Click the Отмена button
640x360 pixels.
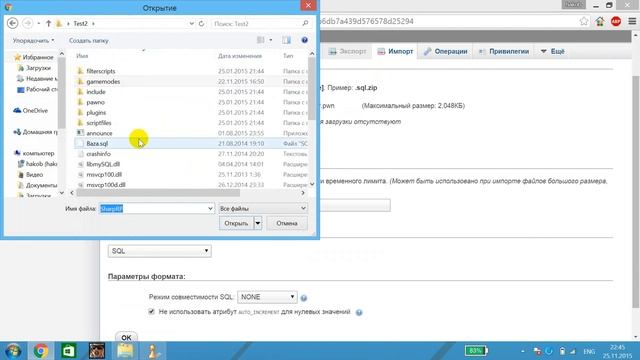287,223
